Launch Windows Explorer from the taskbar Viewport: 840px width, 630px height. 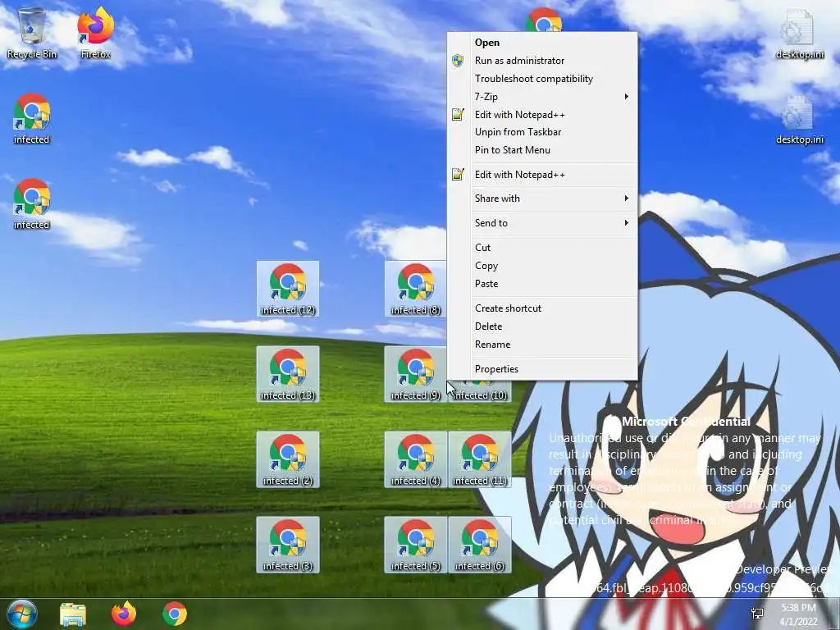(73, 614)
